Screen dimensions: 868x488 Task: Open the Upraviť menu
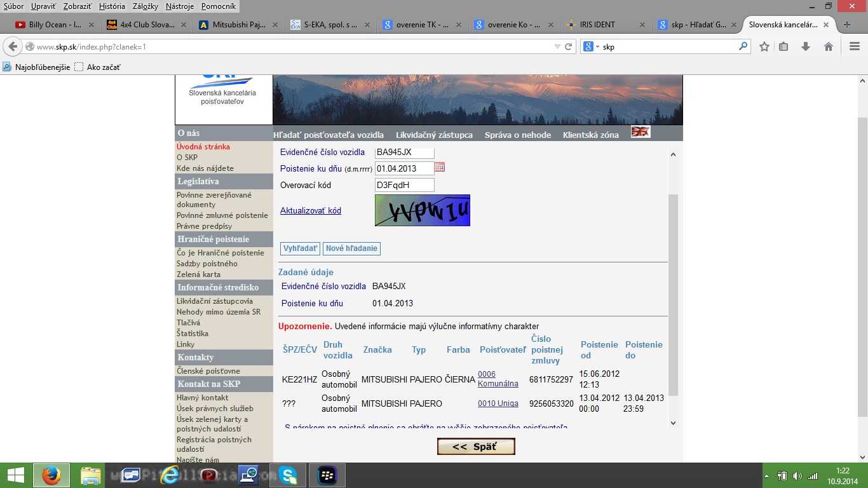coord(44,6)
